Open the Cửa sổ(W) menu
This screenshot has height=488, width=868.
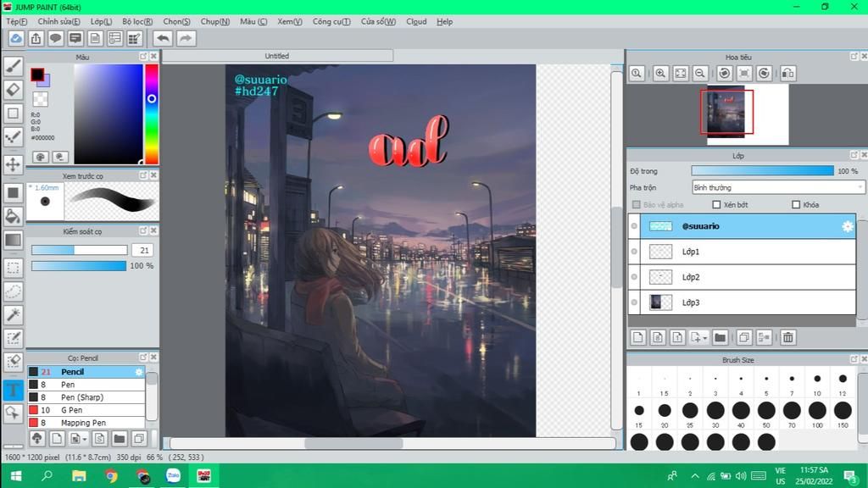click(x=378, y=21)
